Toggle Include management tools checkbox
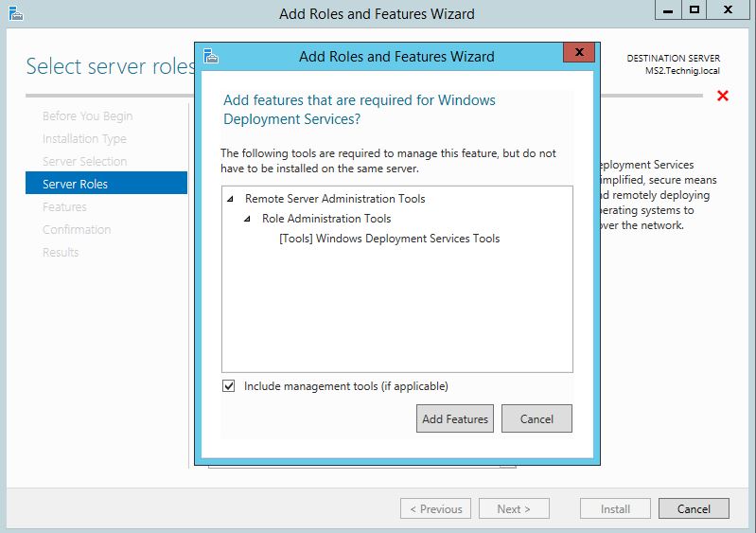This screenshot has height=533, width=756. (229, 386)
